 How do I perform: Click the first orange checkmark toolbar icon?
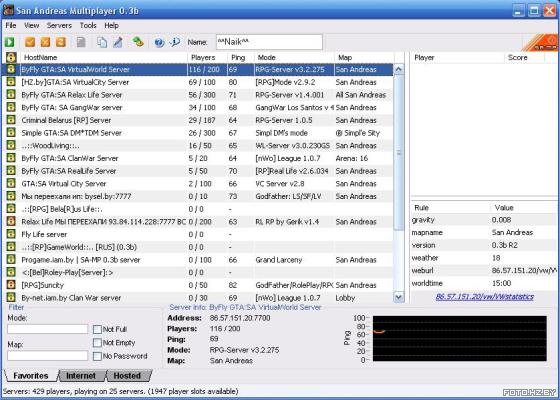[30, 42]
